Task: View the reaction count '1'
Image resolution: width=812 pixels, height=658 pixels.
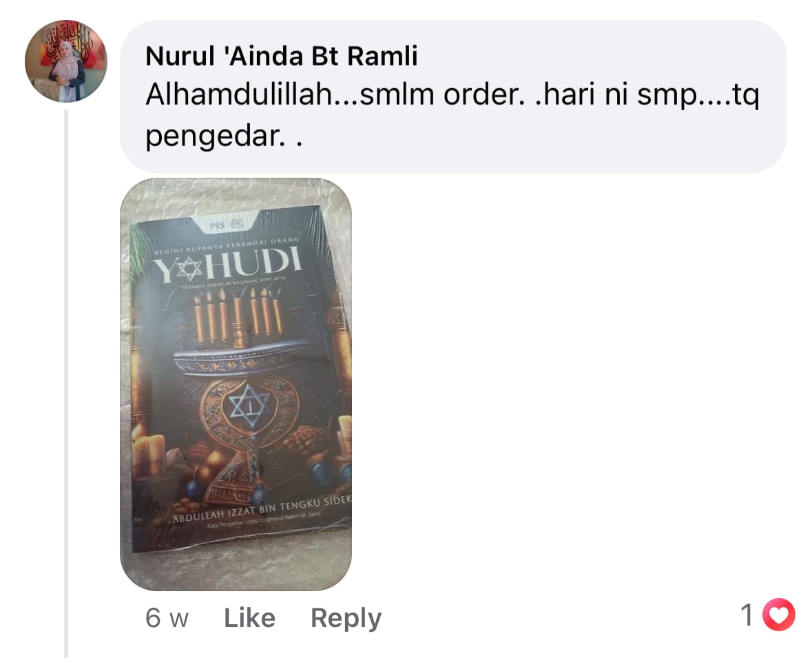Action: [x=747, y=615]
